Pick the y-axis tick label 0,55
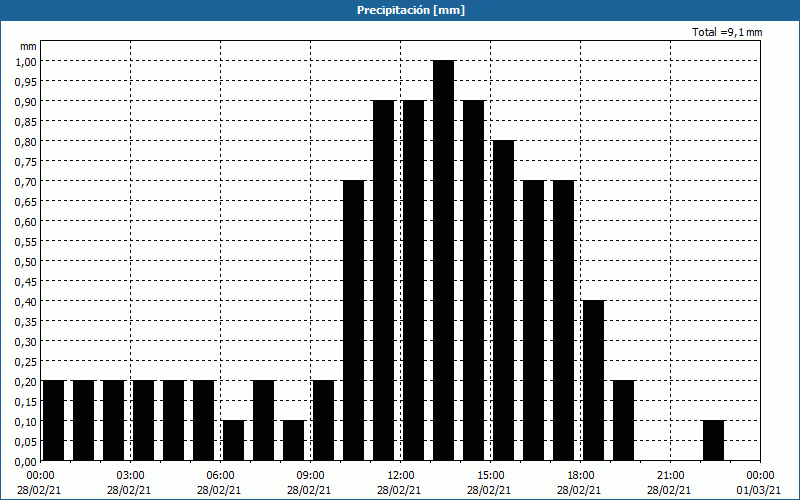 27,241
